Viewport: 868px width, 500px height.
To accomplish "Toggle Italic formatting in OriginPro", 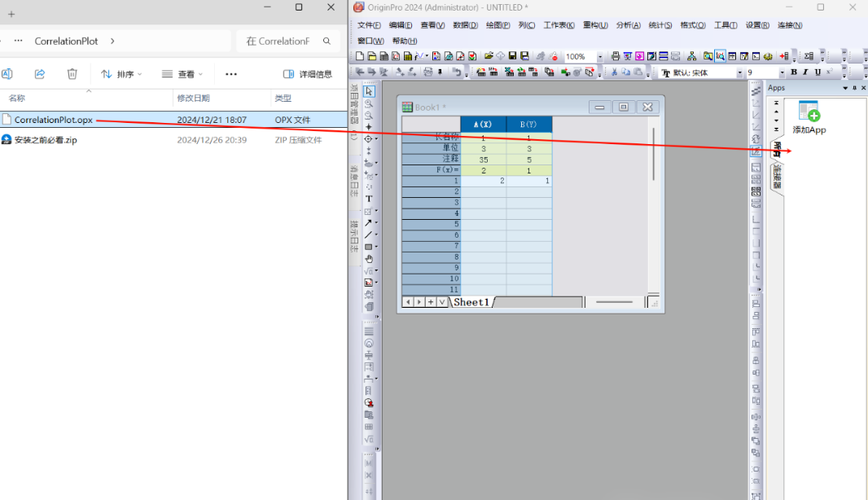I will click(x=805, y=72).
